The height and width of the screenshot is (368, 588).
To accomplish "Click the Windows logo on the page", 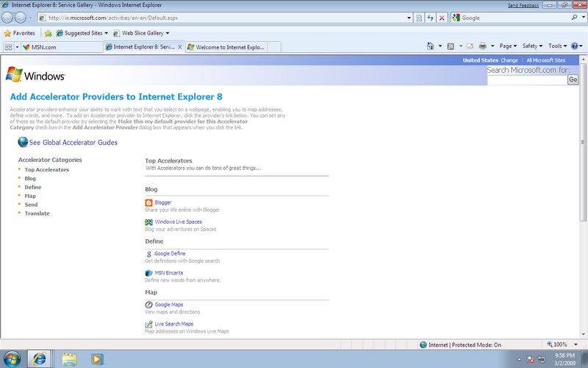I will point(35,75).
